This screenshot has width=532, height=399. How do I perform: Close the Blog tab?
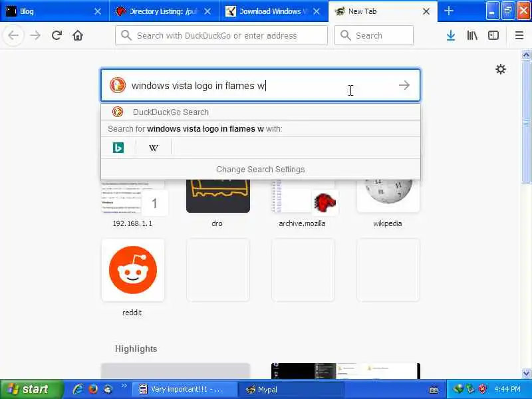(x=98, y=11)
